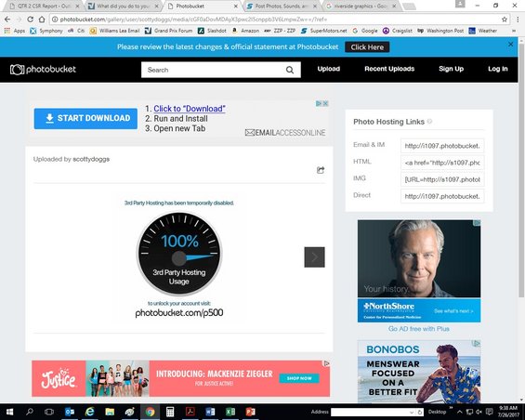The width and height of the screenshot is (525, 420).
Task: Click the volume tray icon
Action: pos(479,412)
